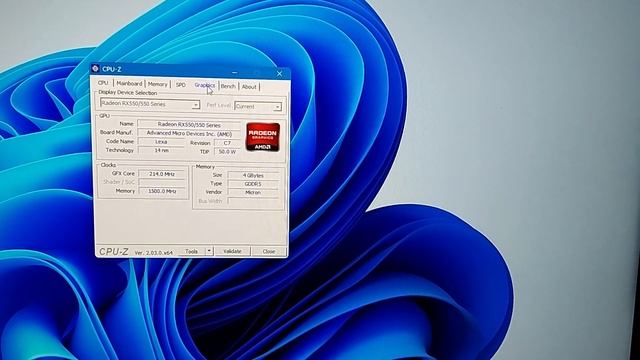Viewport: 640px width, 360px height.
Task: Click the empty Bus Width field
Action: (253, 201)
